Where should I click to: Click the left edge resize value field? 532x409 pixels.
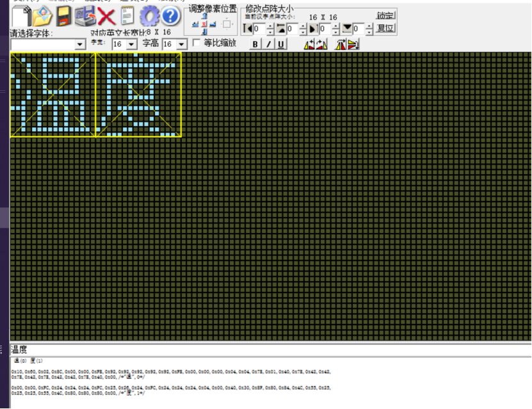click(259, 29)
